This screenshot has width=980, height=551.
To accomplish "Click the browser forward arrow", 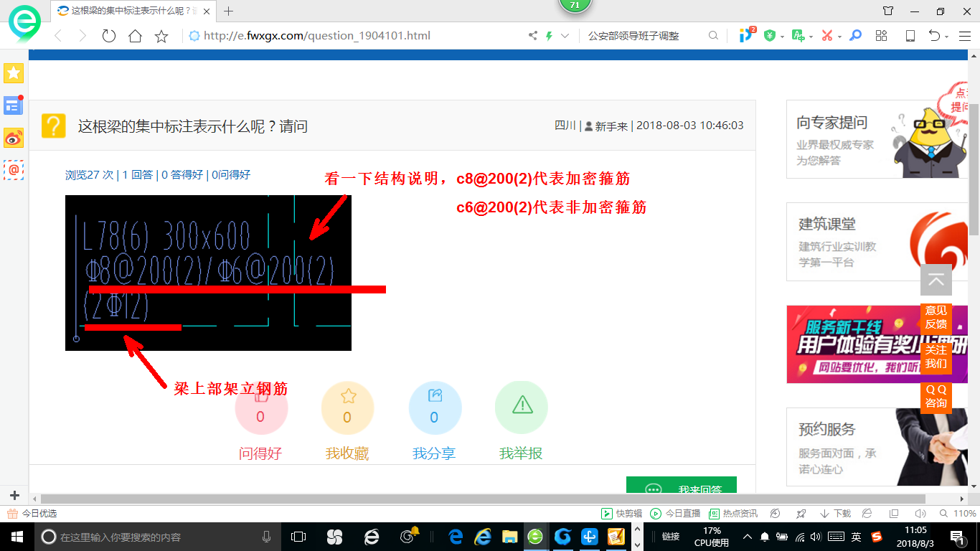I will [83, 36].
